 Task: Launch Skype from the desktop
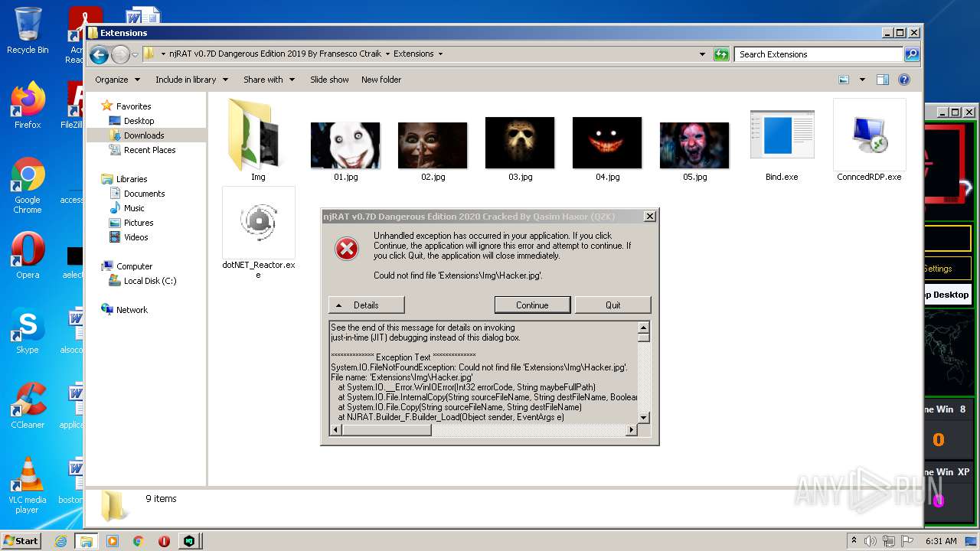click(28, 331)
